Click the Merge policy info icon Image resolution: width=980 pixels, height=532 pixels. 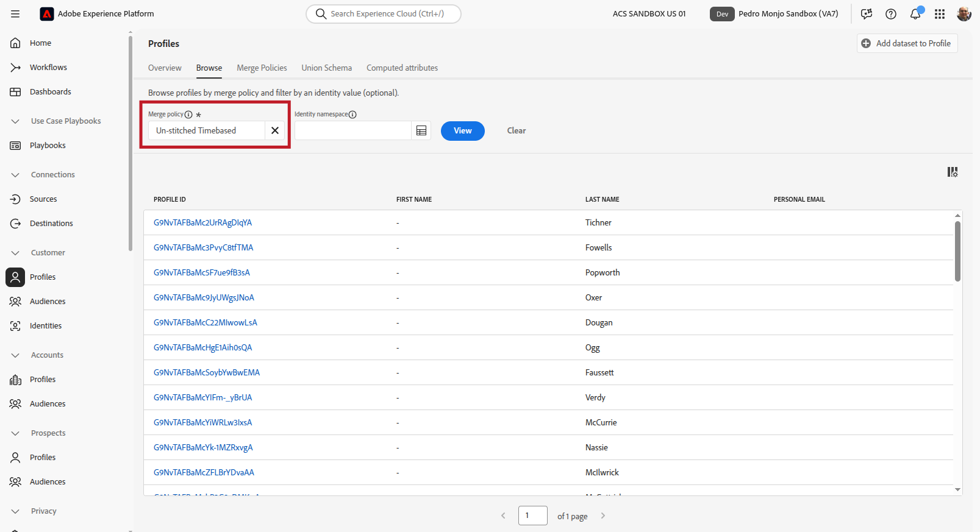click(x=188, y=115)
